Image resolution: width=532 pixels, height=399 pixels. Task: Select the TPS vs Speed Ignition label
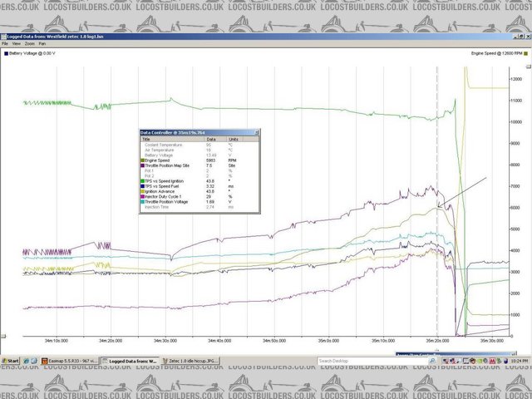[165, 181]
